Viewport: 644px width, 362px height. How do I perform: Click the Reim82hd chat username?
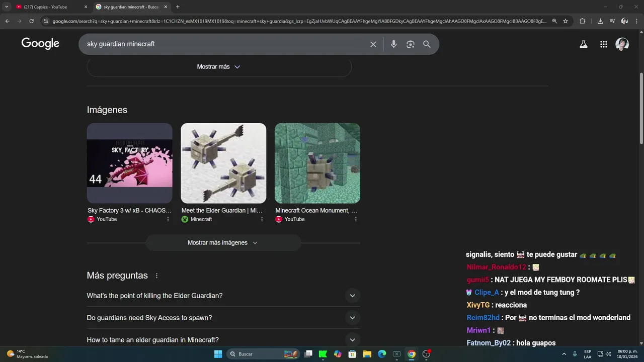click(483, 318)
